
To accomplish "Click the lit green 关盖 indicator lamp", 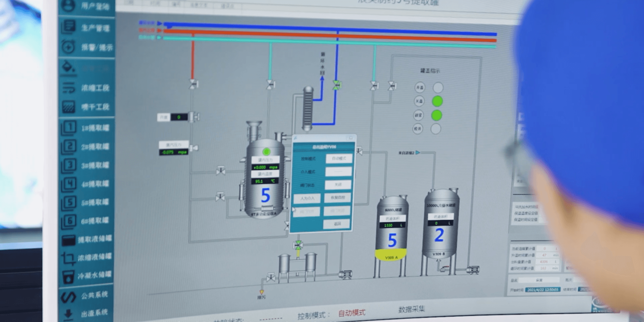I will 437,101.
